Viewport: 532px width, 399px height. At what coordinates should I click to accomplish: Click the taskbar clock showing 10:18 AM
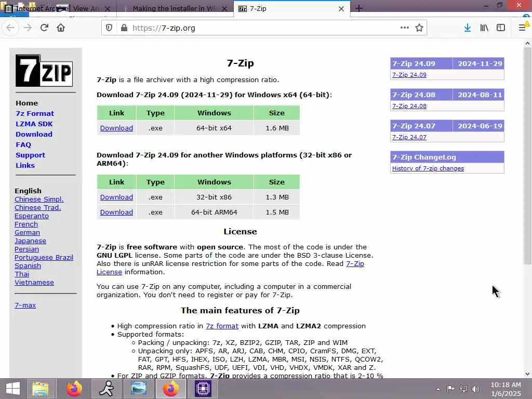(506, 389)
